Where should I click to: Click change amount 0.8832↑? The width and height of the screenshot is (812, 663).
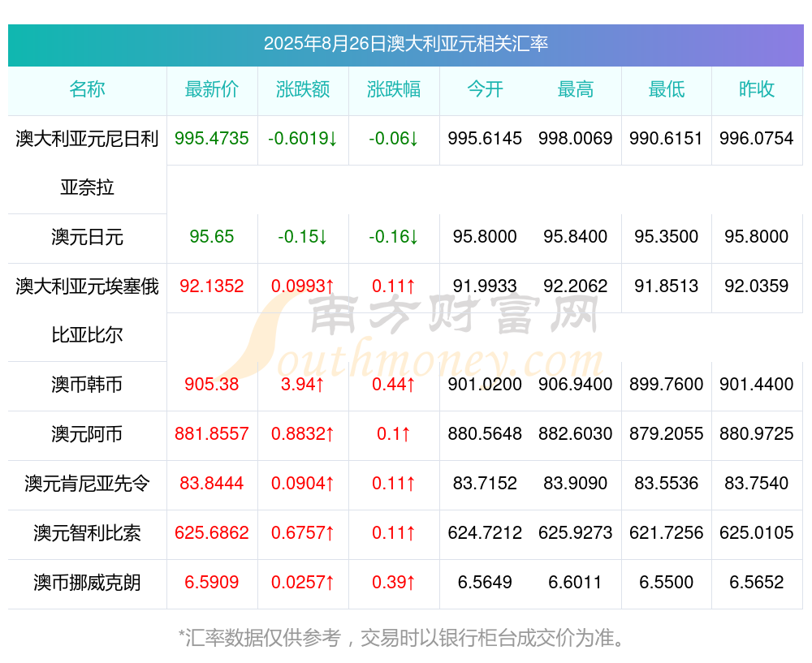click(x=303, y=433)
